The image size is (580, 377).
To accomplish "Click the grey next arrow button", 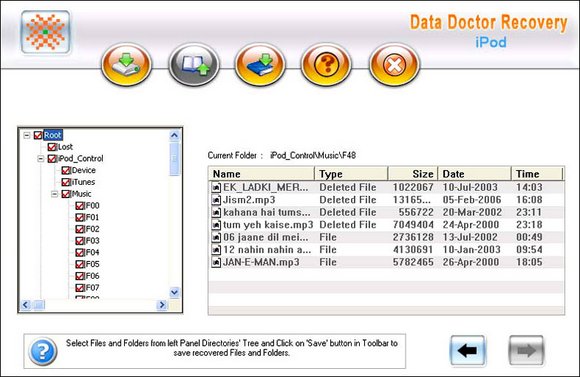I will point(526,350).
